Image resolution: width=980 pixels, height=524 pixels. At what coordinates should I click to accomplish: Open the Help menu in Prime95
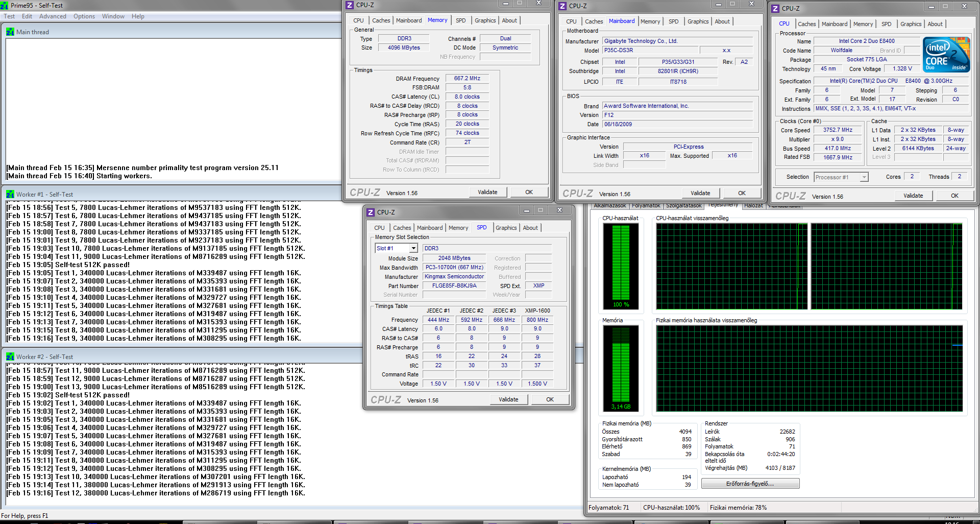point(138,16)
